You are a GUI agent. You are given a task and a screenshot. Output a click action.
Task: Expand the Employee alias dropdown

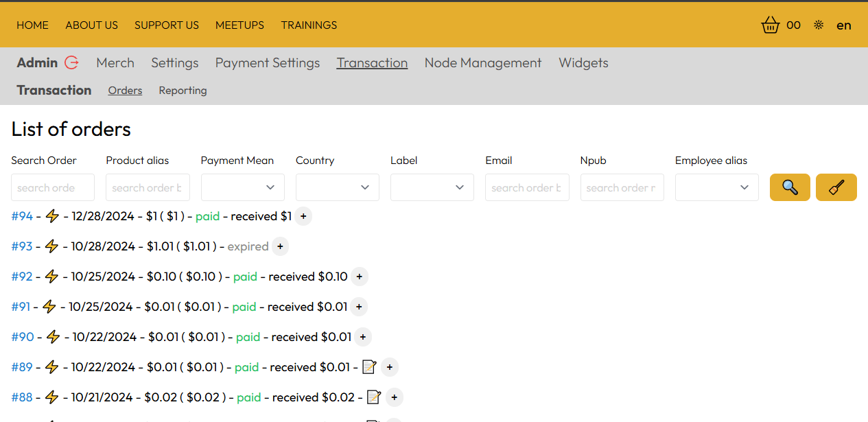pos(716,187)
